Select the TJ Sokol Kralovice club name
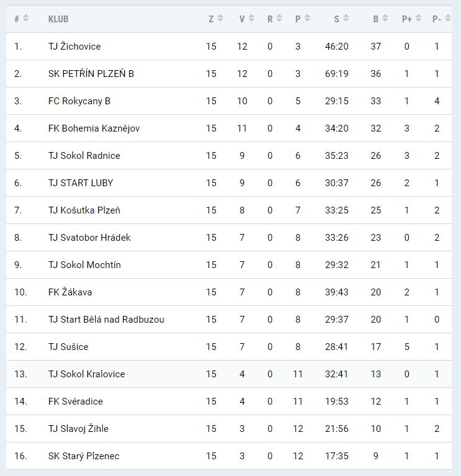This screenshot has width=461, height=476. pyautogui.click(x=87, y=374)
